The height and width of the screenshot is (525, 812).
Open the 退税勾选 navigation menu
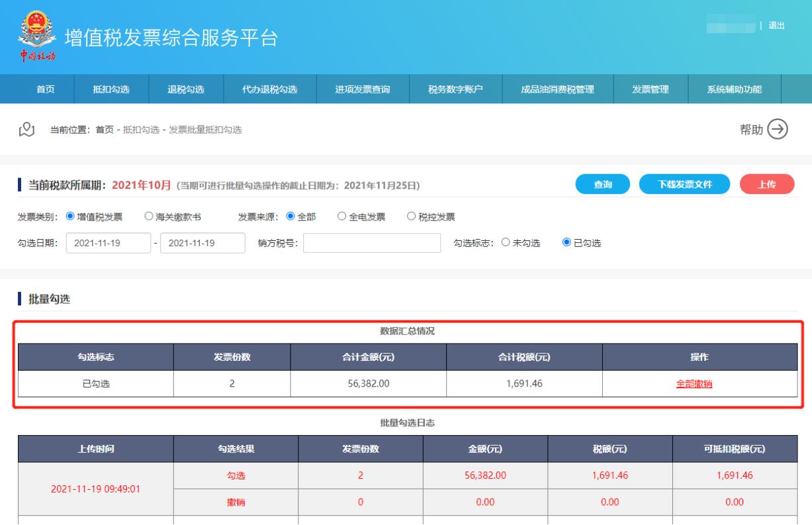pyautogui.click(x=186, y=91)
